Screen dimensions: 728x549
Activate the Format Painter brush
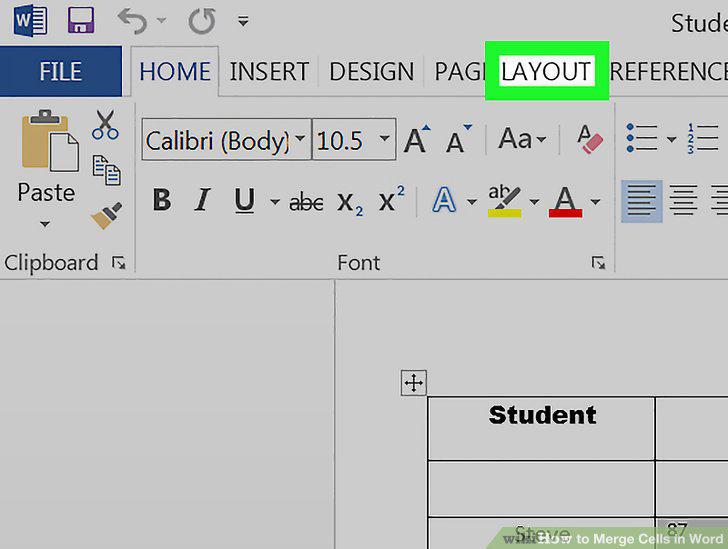click(x=107, y=215)
